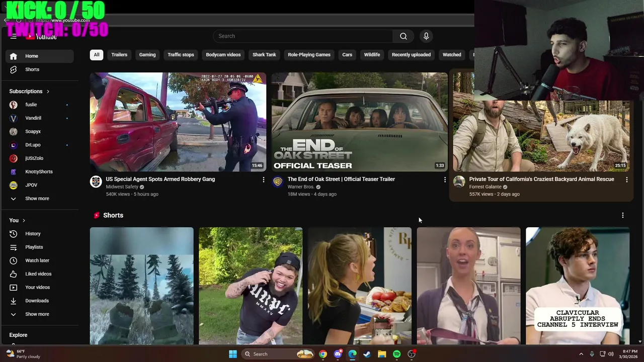Start voice search with the microphone icon
The width and height of the screenshot is (644, 362).
point(426,36)
